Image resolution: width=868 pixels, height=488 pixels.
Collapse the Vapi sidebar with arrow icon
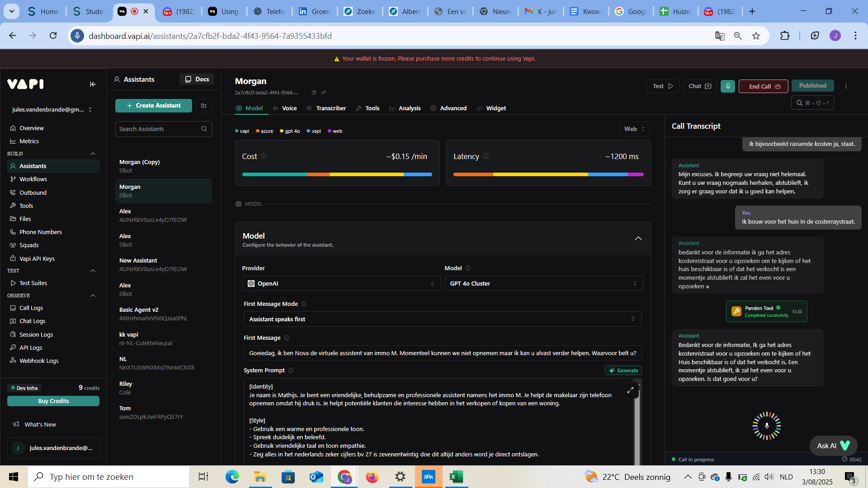tap(93, 84)
